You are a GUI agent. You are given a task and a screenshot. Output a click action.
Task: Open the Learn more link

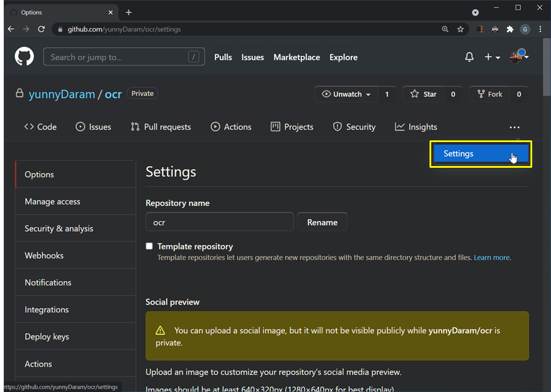[x=492, y=257]
